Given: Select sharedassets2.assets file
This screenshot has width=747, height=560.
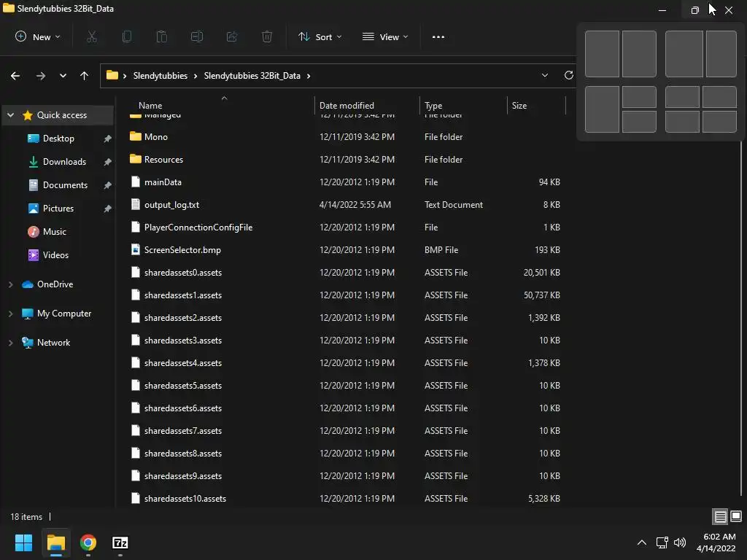Looking at the screenshot, I should tap(183, 318).
